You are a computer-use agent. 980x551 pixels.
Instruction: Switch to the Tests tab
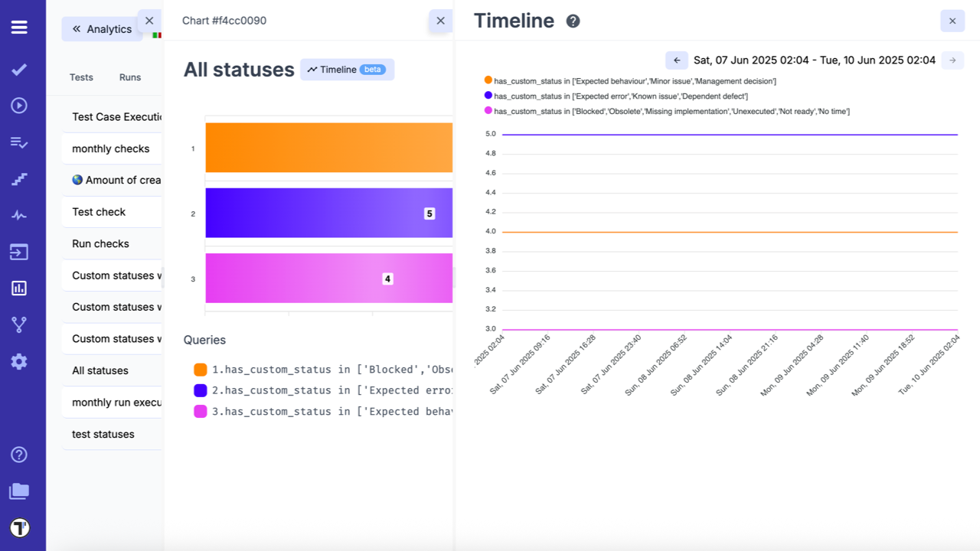81,77
